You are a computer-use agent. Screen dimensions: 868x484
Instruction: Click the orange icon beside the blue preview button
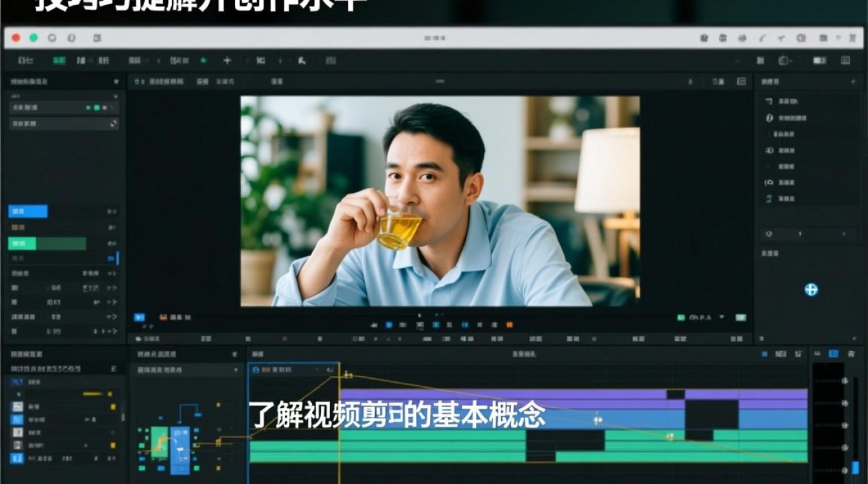click(x=163, y=318)
